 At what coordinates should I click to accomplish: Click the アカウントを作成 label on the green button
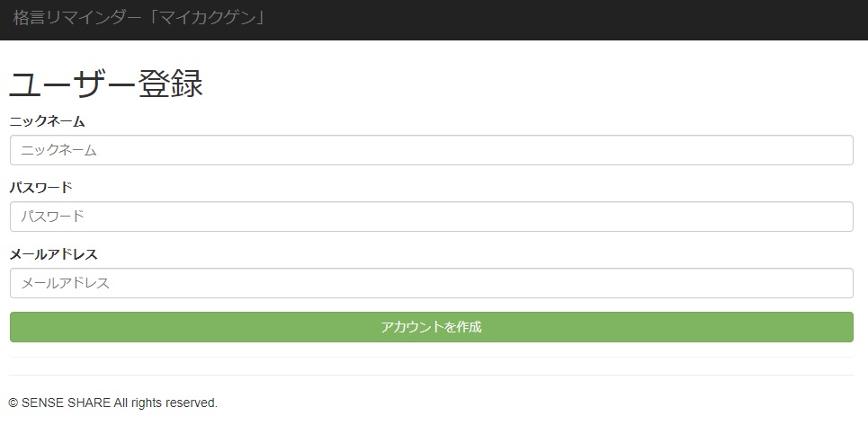coord(431,327)
